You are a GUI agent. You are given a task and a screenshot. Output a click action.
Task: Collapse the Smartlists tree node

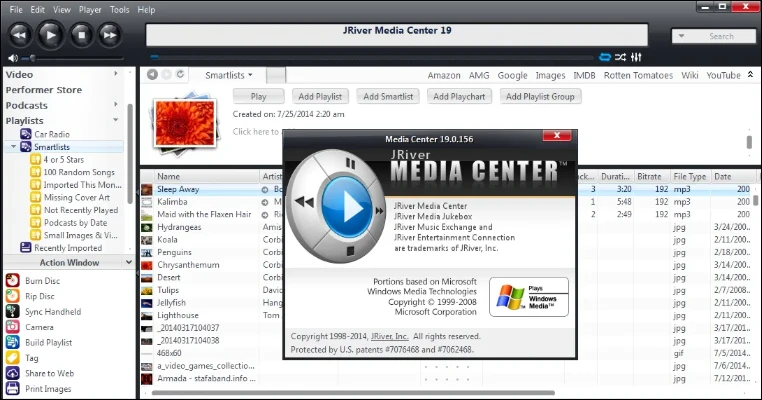click(x=14, y=146)
